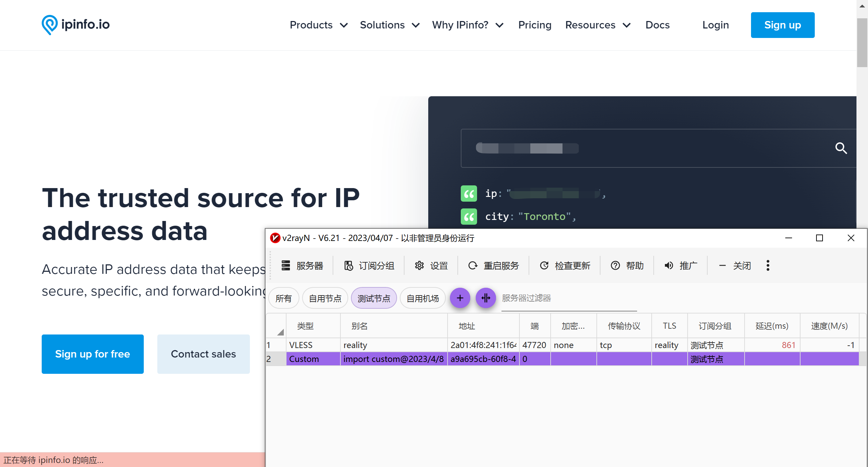Click the purple plus add group button
Image resolution: width=868 pixels, height=467 pixels.
(x=460, y=298)
